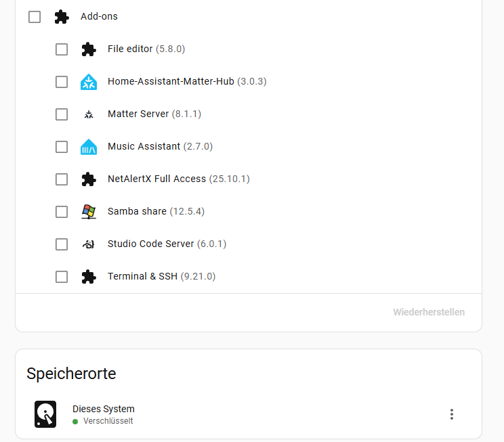
Task: Click the Home-Assistant-Matter-Hub icon
Action: tap(89, 82)
